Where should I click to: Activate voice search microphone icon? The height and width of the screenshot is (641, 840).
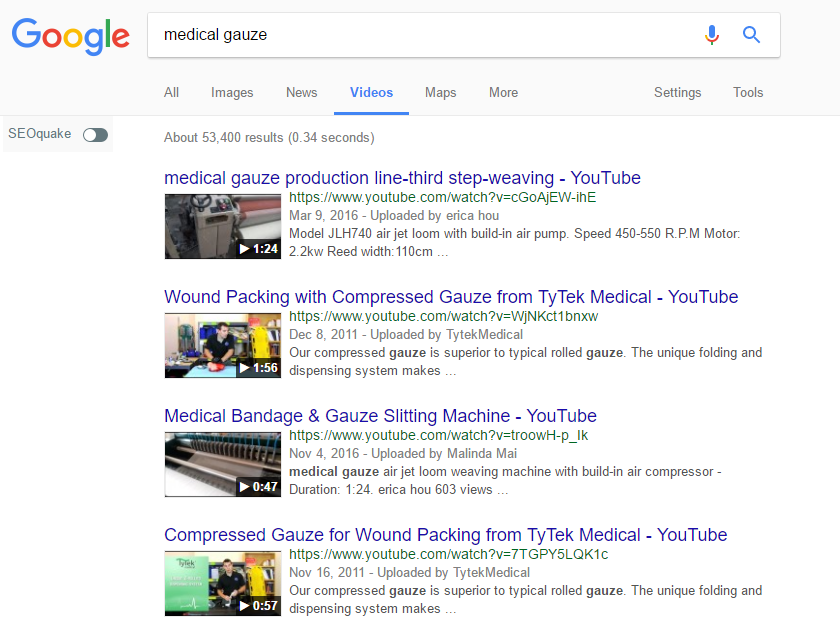coord(711,35)
